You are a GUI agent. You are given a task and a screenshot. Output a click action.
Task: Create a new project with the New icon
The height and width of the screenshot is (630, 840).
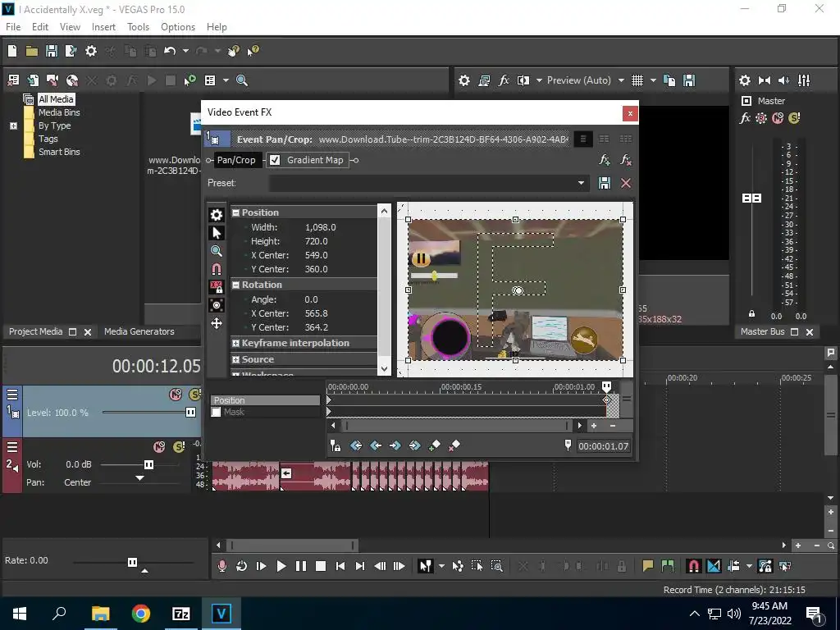pyautogui.click(x=12, y=51)
